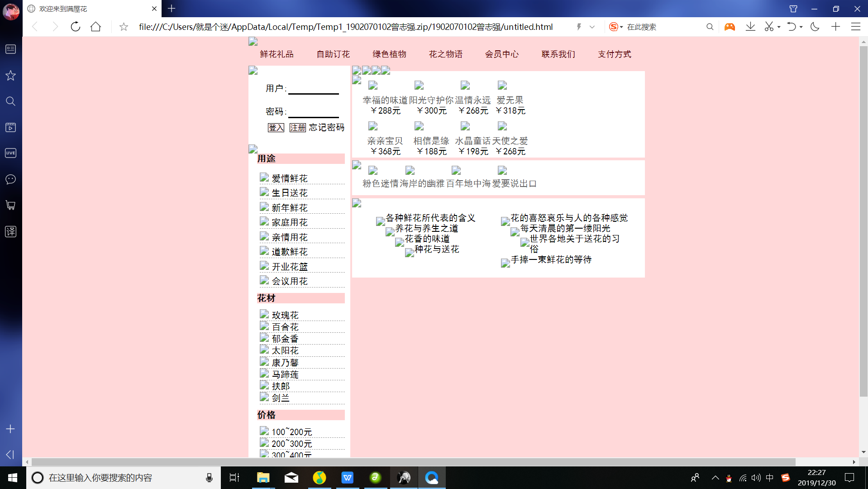Go to the browser home page icon

point(95,27)
